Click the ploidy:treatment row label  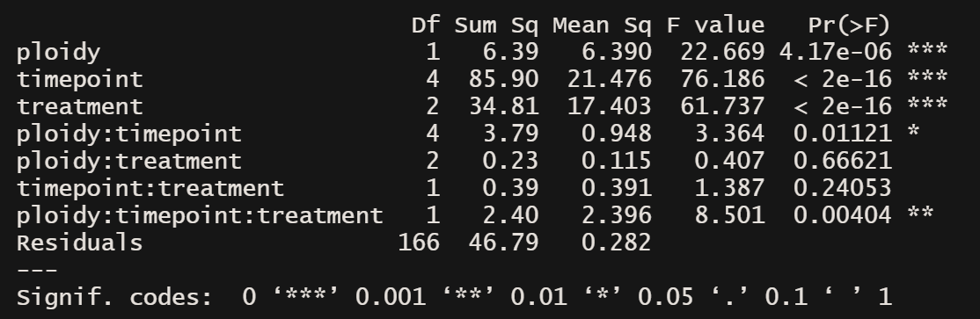pos(129,162)
